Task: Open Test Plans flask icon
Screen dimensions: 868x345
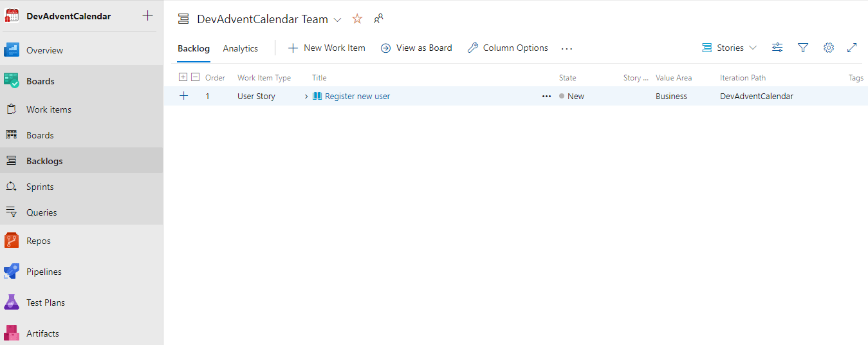Action: pyautogui.click(x=12, y=303)
